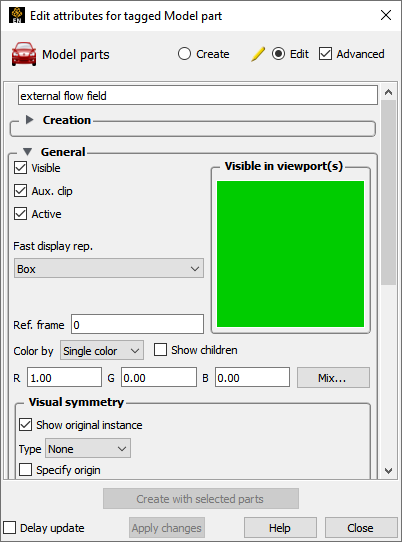Select the Create radio button
The height and width of the screenshot is (542, 402).
(184, 54)
